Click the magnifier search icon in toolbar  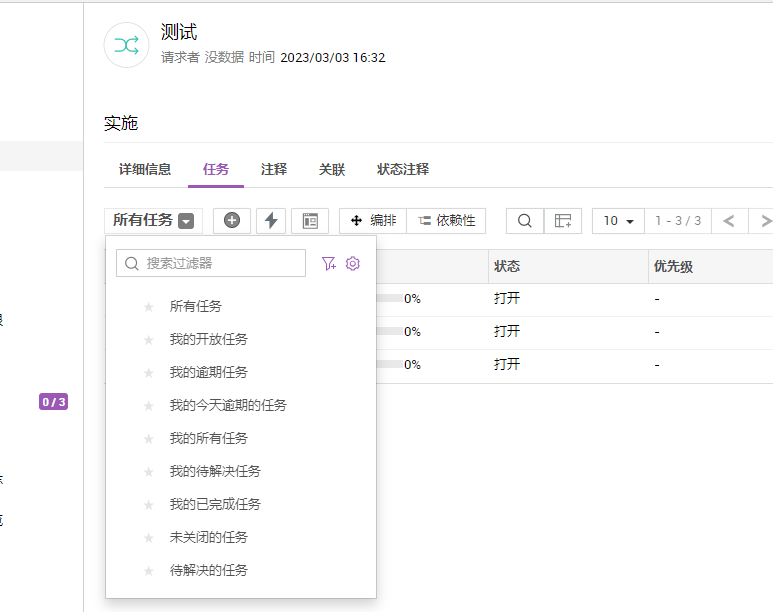point(525,221)
